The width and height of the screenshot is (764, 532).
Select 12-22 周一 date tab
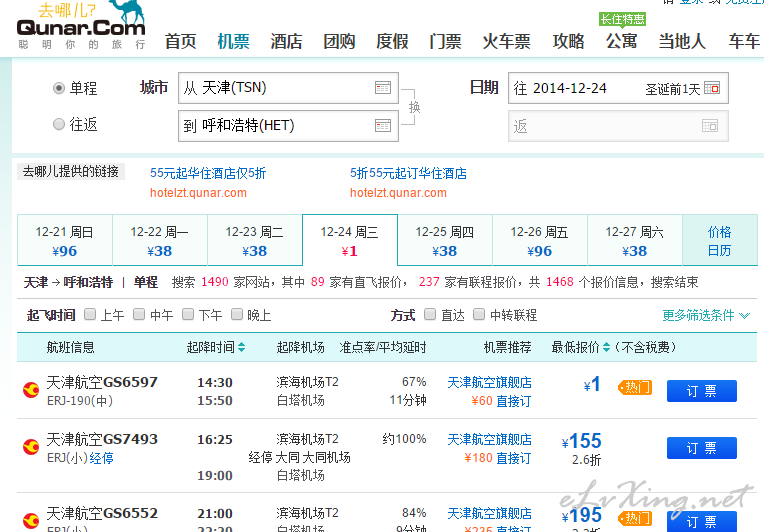coord(160,240)
